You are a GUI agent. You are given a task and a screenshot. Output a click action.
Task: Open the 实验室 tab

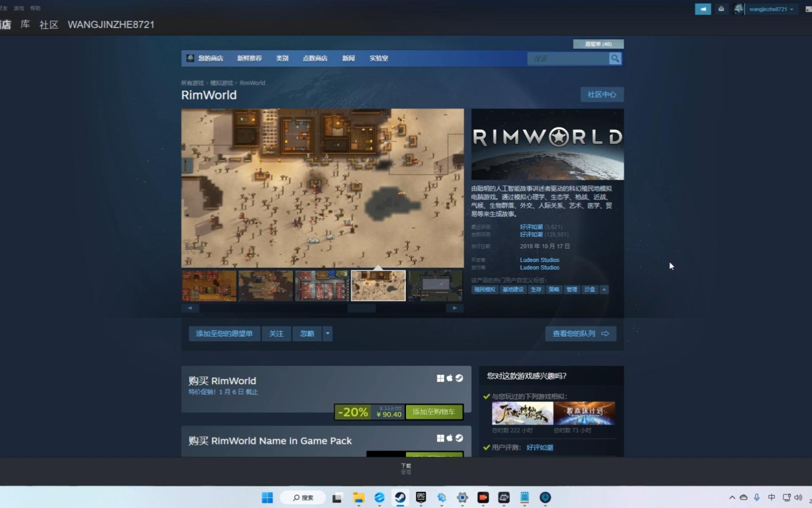(378, 58)
